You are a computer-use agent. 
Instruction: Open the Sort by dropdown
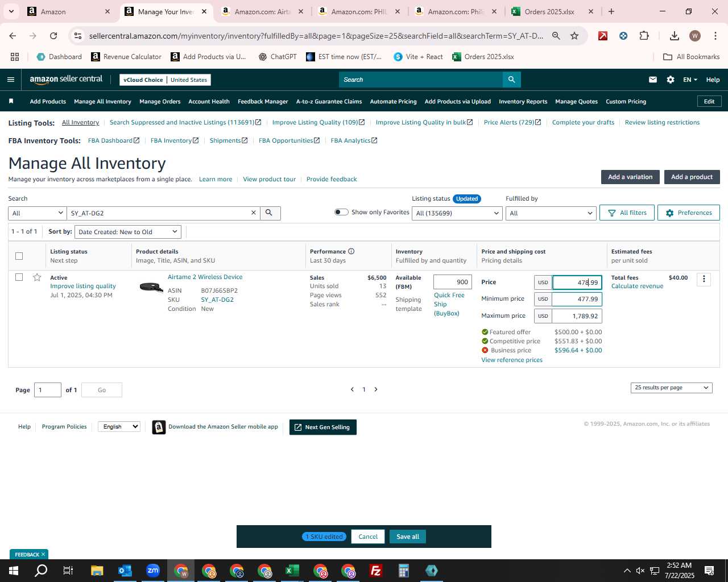(128, 232)
